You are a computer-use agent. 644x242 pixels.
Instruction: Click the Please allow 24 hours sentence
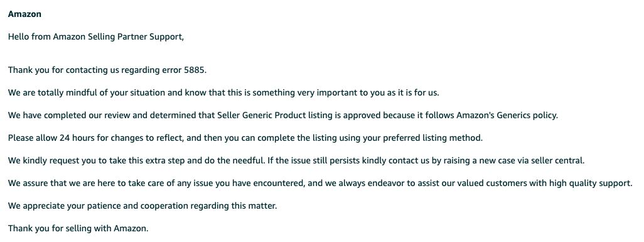245,138
